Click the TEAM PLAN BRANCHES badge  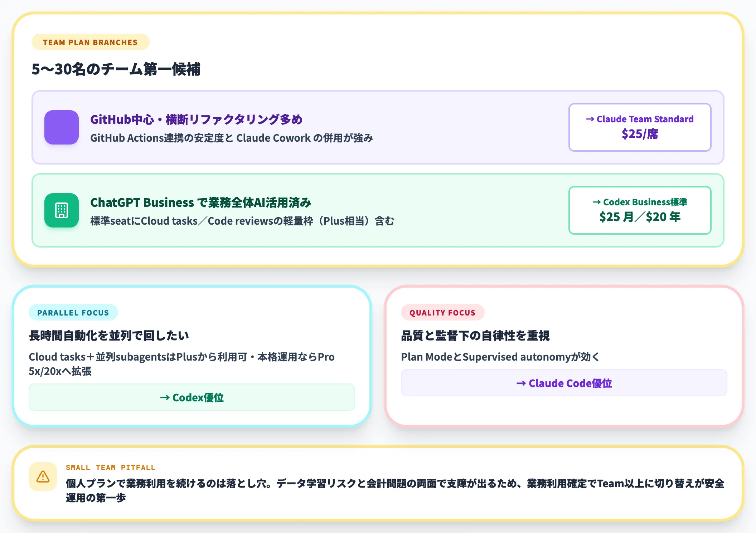coord(90,42)
